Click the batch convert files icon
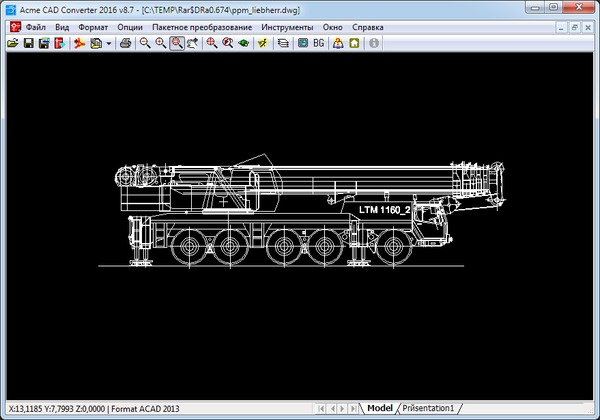 [96, 43]
